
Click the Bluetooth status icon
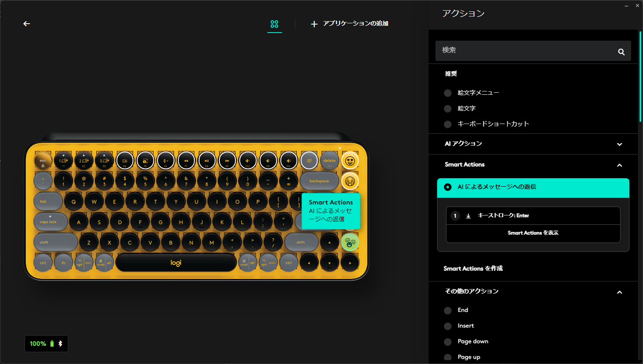click(x=60, y=344)
